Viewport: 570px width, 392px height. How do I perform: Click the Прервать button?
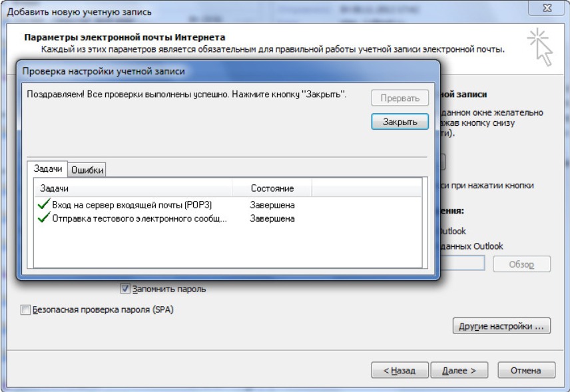(400, 98)
